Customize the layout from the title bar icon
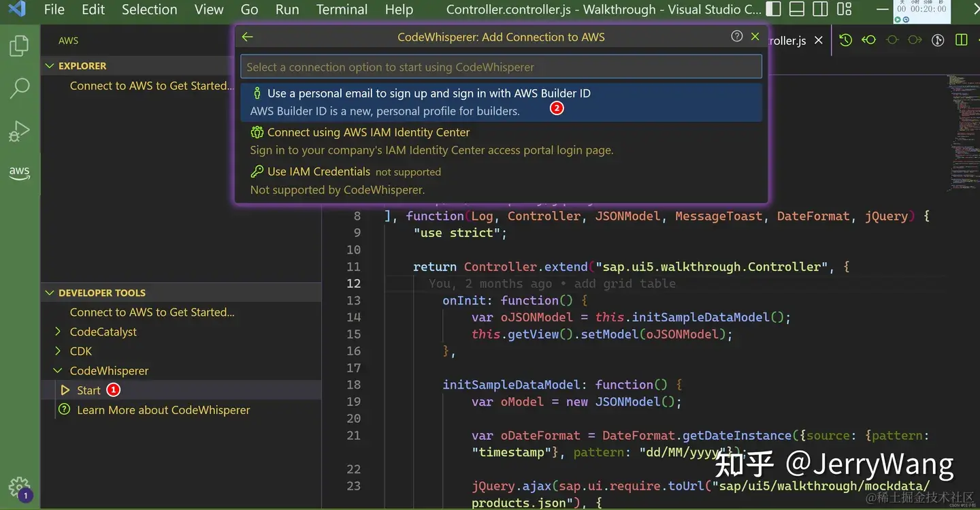 [x=844, y=10]
